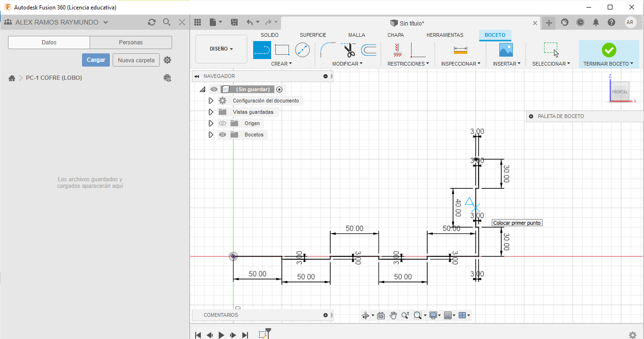Click the Cargar upload button
This screenshot has width=644, height=339.
(96, 60)
